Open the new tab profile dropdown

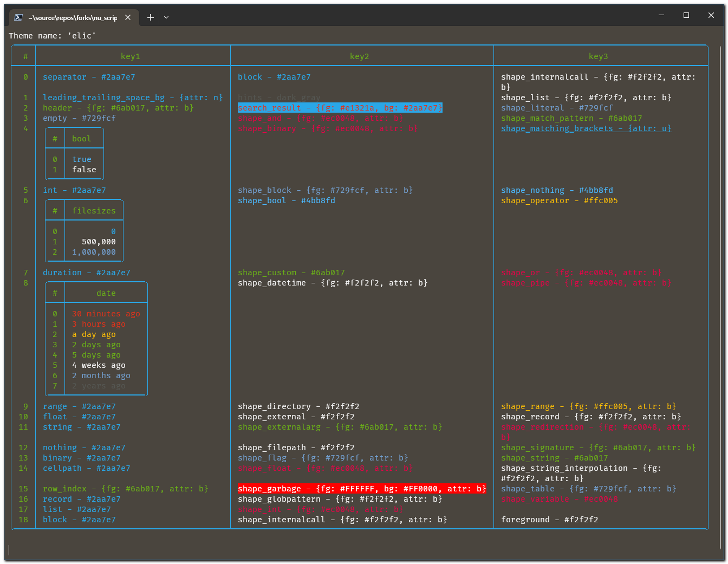click(166, 17)
